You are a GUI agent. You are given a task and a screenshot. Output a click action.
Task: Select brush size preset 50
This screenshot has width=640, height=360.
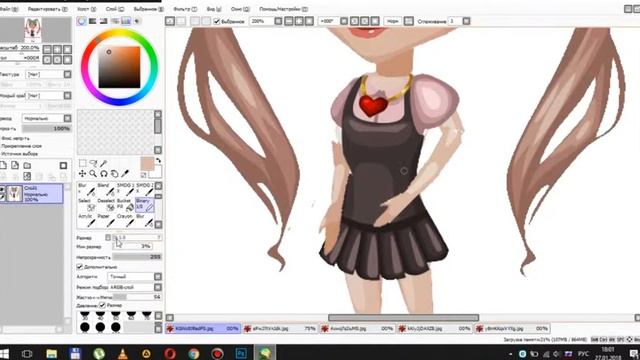tap(116, 316)
